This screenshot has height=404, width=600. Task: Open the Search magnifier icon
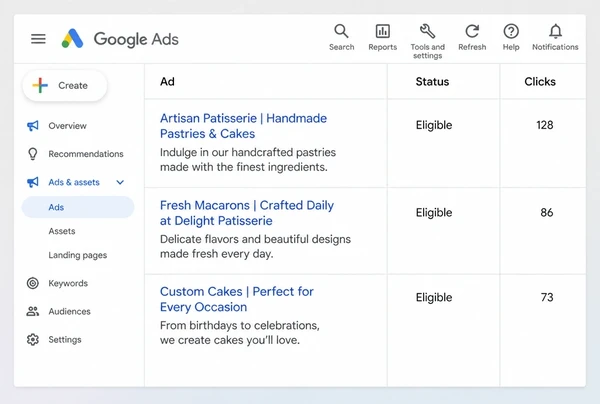point(341,31)
